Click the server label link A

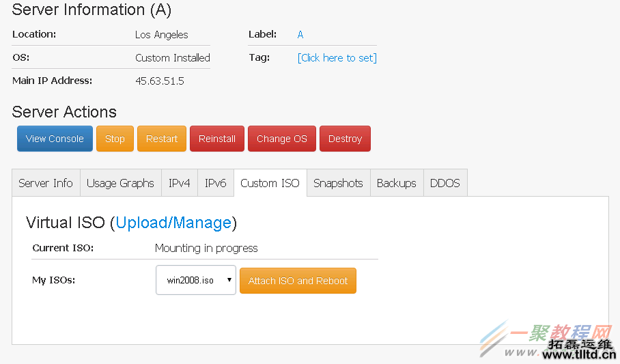click(300, 35)
